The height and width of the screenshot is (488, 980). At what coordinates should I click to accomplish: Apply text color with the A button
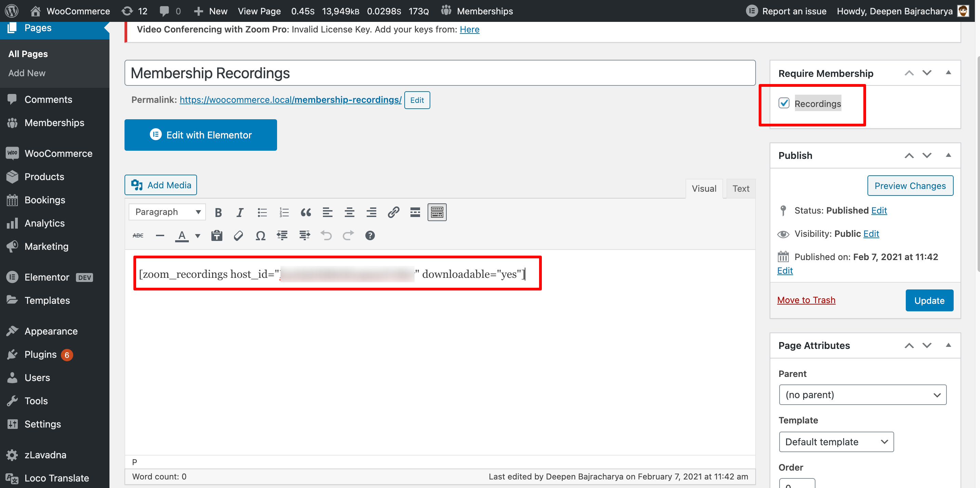(x=182, y=236)
